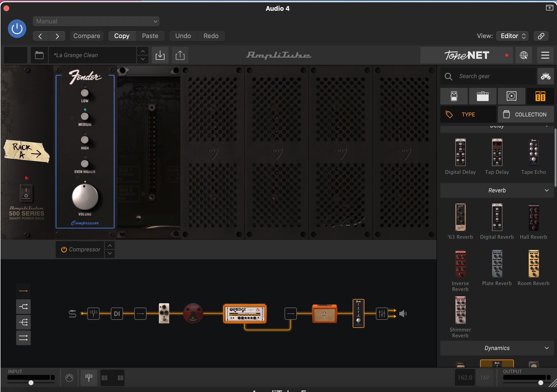Click the EVEN HIGHER knob
This screenshot has height=392, width=557.
point(85,164)
